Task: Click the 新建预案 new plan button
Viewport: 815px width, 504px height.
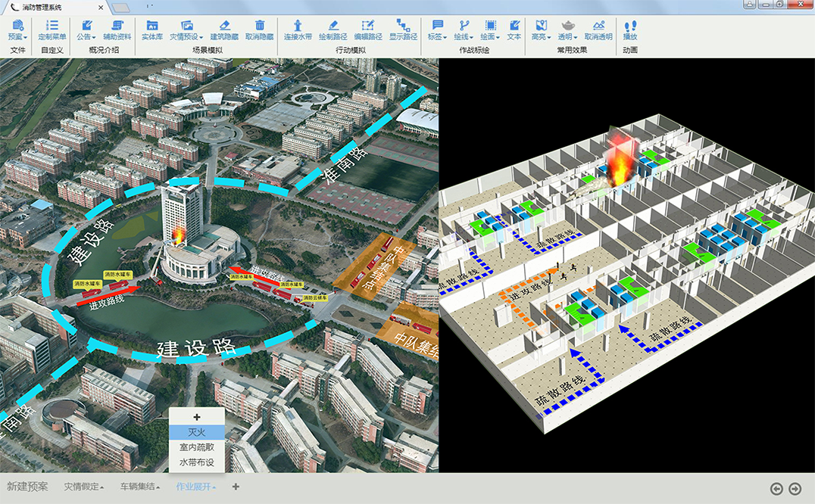Action: [x=27, y=487]
